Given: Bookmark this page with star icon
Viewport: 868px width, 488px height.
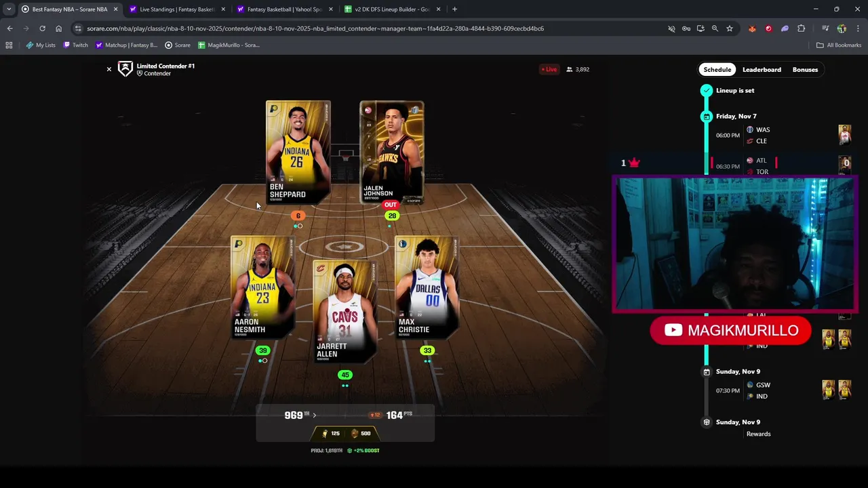Looking at the screenshot, I should coord(730,28).
